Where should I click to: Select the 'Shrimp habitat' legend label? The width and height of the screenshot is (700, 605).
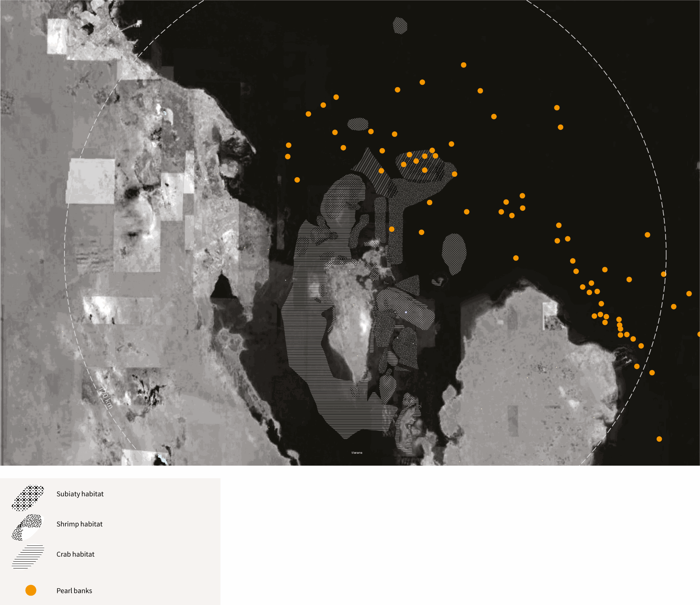[79, 524]
